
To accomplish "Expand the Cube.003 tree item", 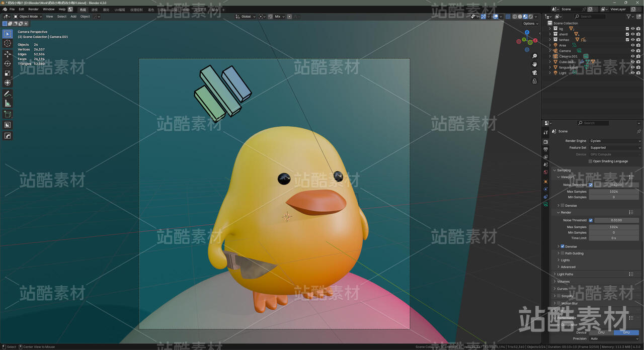I will [550, 62].
